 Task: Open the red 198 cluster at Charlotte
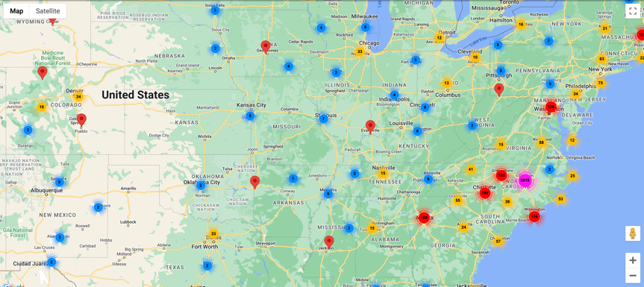[x=485, y=193]
